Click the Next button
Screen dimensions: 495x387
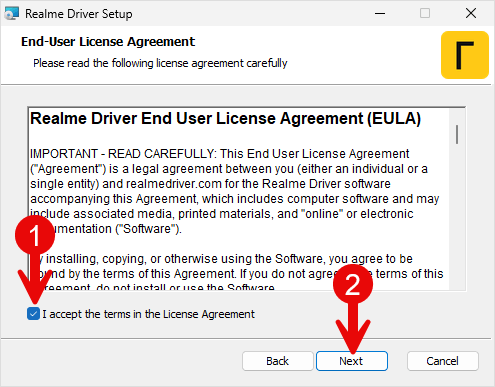tap(352, 361)
